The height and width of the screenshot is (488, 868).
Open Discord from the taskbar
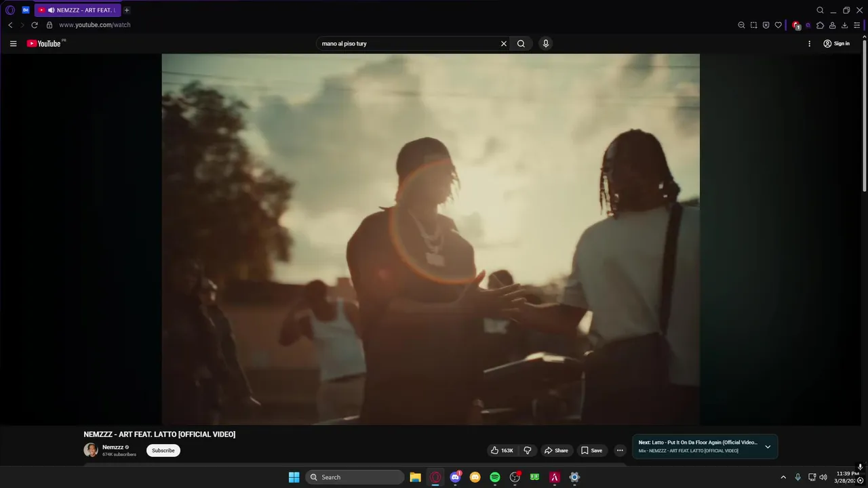455,477
